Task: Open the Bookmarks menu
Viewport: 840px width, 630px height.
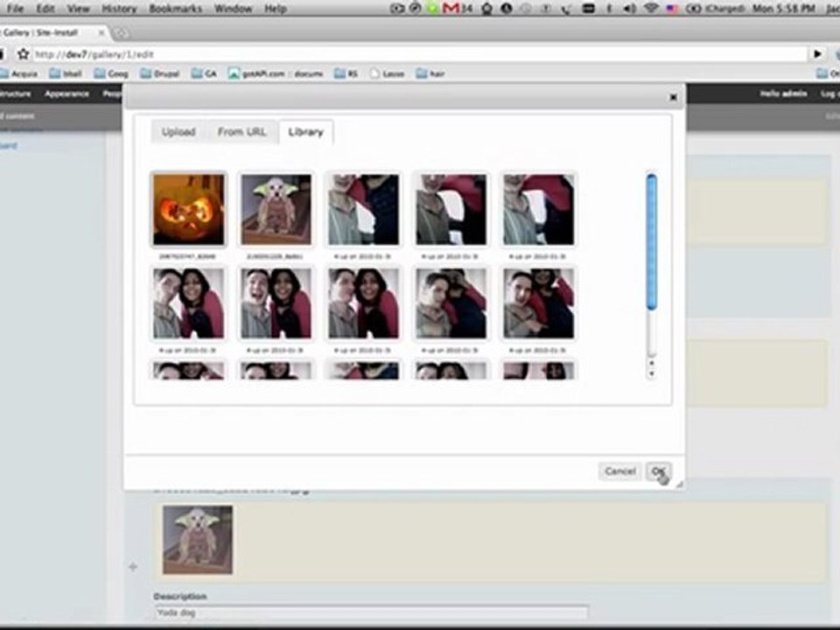Action: 175,9
